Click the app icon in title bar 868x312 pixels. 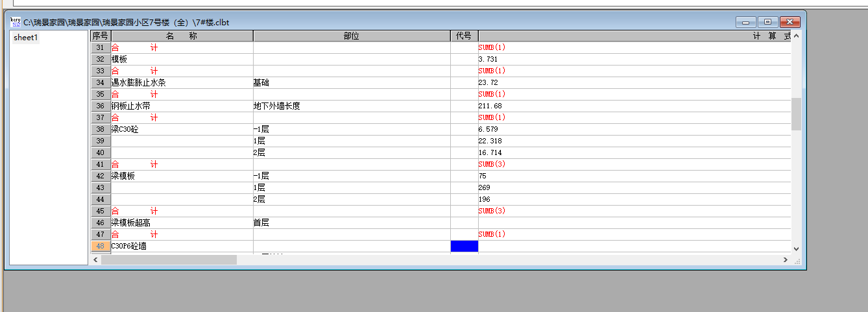(16, 22)
